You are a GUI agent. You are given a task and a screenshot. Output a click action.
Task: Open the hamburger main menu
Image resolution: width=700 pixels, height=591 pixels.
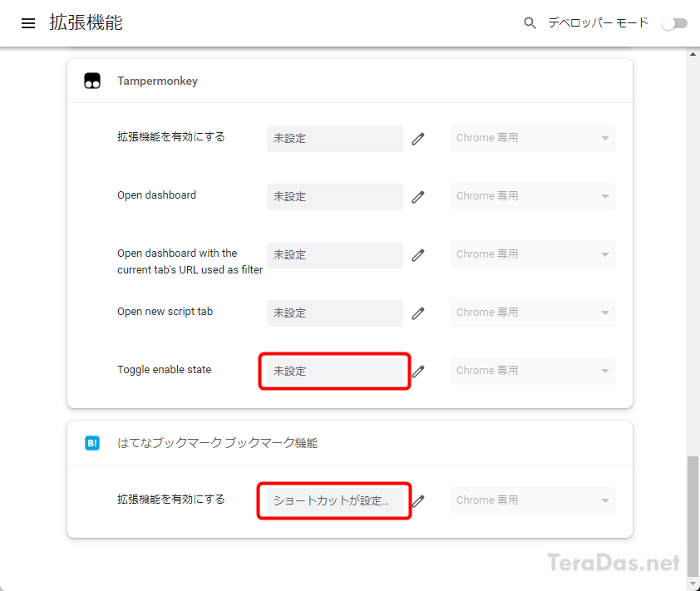[28, 23]
